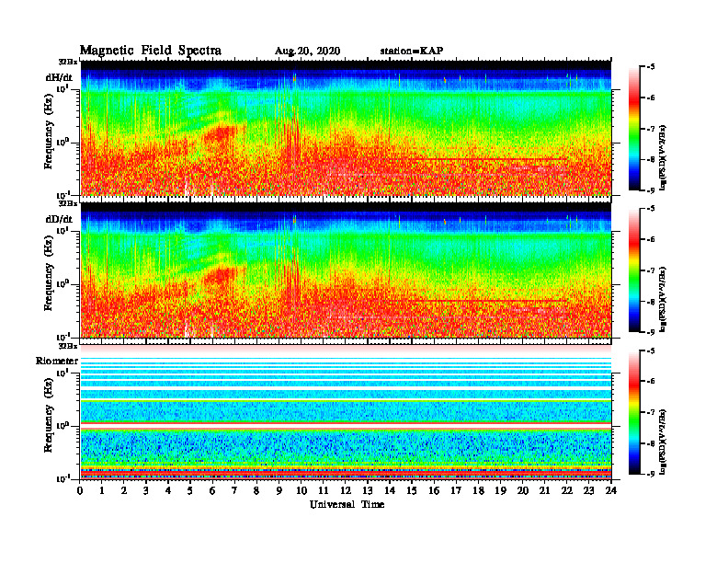Click the -7 label on the dD/dt colorbar

pos(651,270)
